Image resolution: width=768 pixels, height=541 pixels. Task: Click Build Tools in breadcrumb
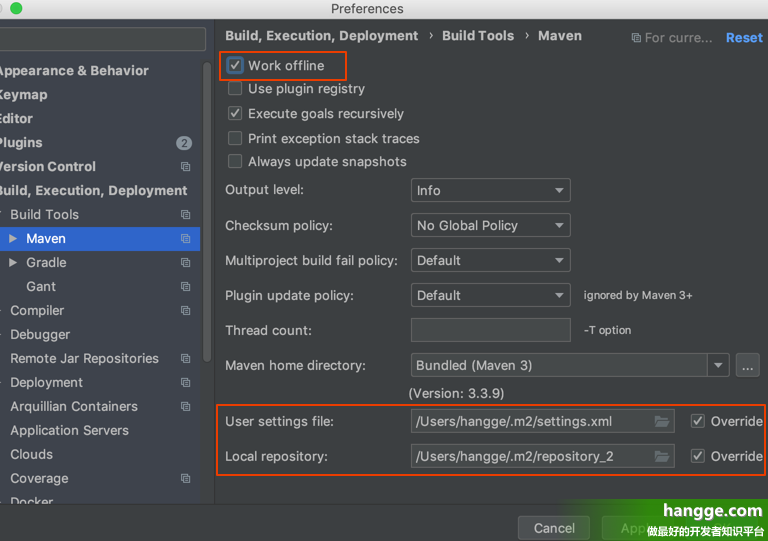click(x=478, y=36)
